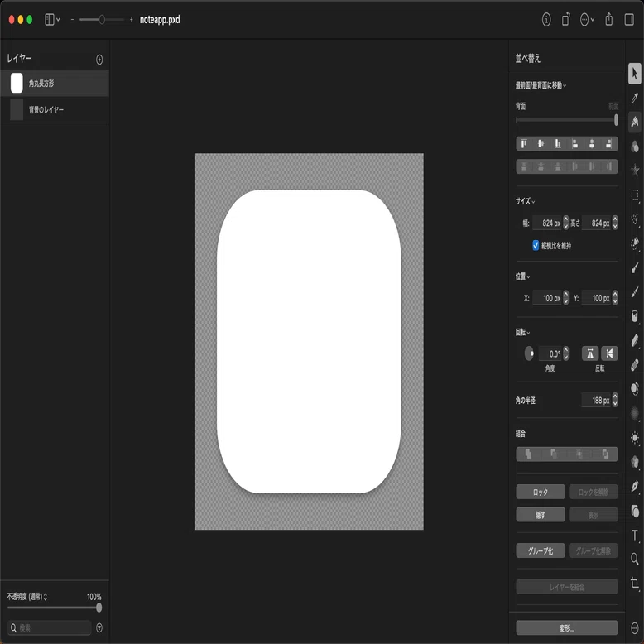Open the document info circle icon
644x644 pixels.
(x=545, y=19)
